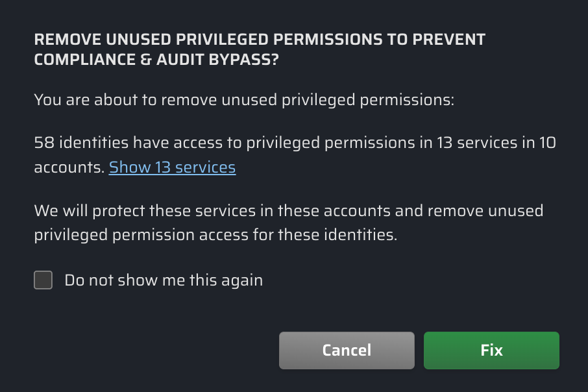Apply the fix for unused privileged permissions
This screenshot has height=392, width=588.
(x=491, y=350)
